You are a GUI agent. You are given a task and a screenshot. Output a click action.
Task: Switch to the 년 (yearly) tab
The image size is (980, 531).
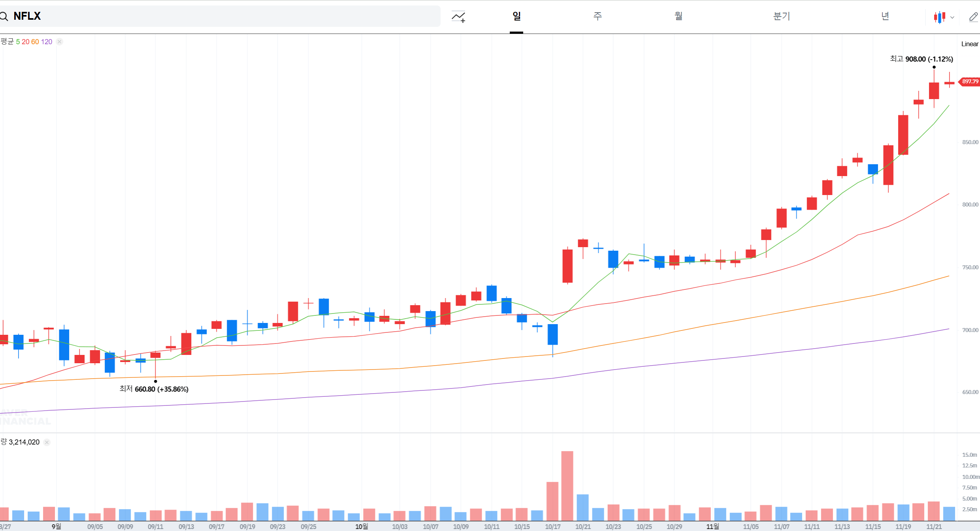coord(885,16)
